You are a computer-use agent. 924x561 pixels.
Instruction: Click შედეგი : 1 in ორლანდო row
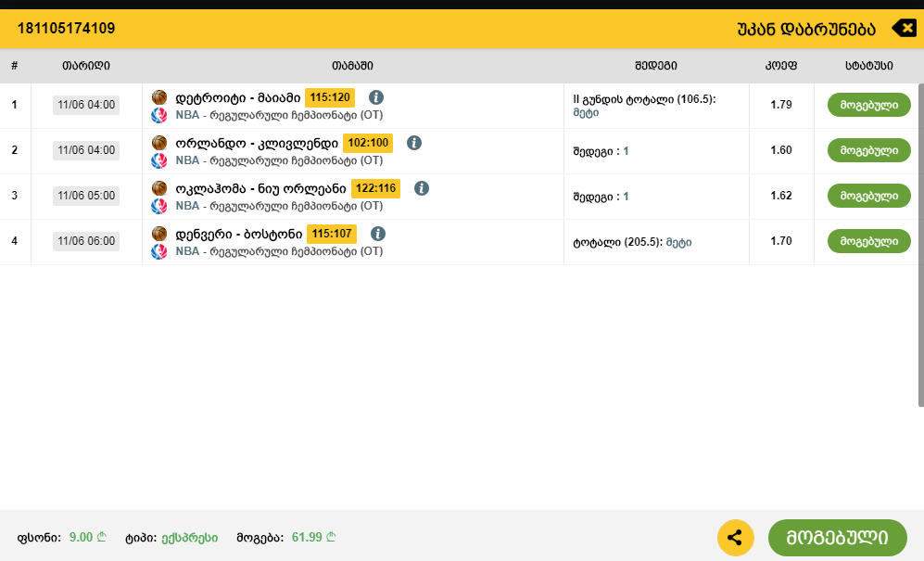[601, 151]
